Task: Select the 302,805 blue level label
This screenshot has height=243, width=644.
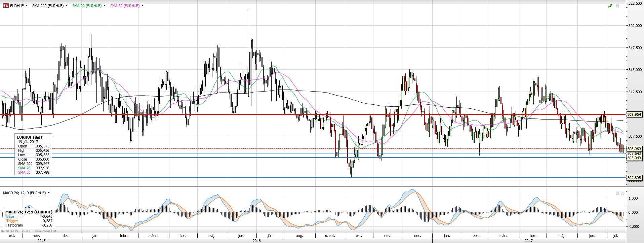Action: pyautogui.click(x=634, y=178)
